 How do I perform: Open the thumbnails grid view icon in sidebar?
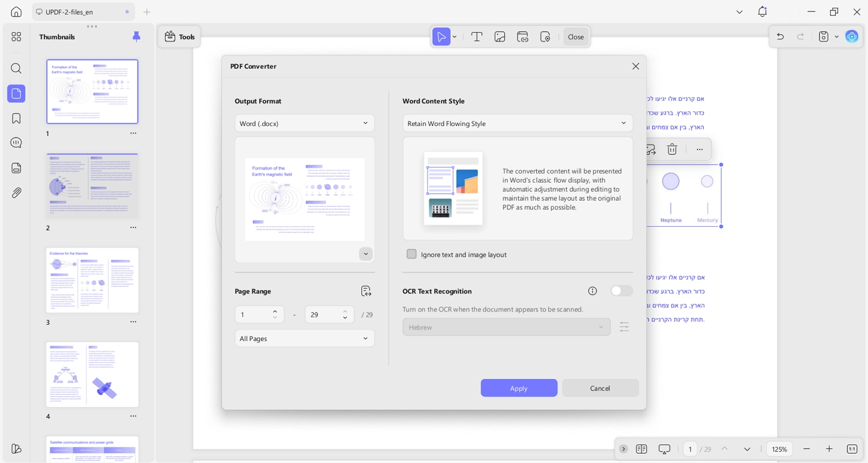click(x=16, y=37)
